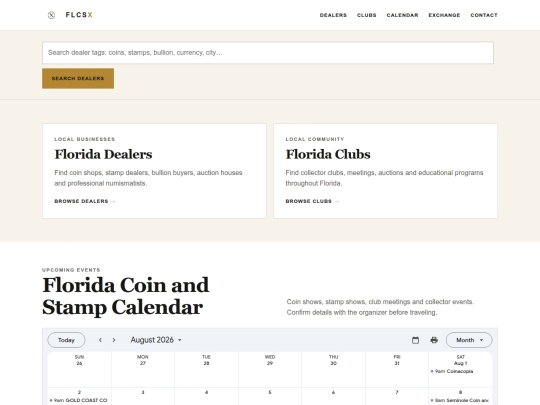Go to next month arrow
540x405 pixels.
click(114, 340)
